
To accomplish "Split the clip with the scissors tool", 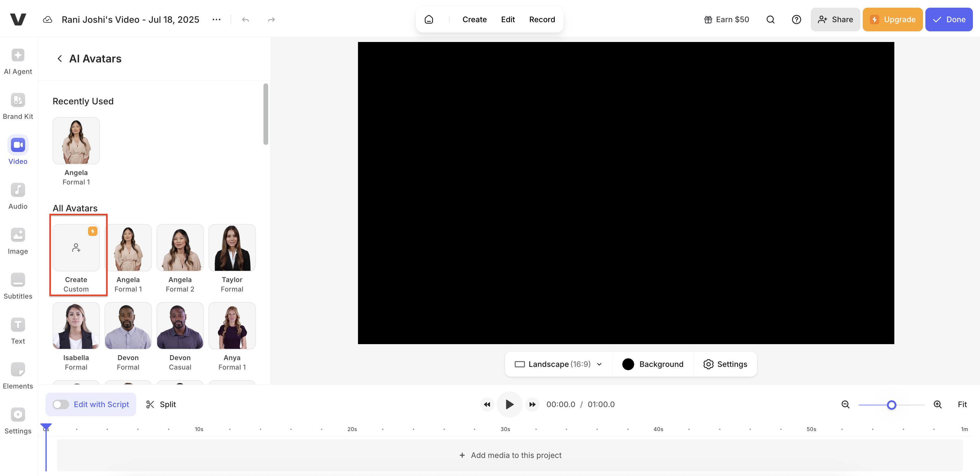I will (161, 404).
